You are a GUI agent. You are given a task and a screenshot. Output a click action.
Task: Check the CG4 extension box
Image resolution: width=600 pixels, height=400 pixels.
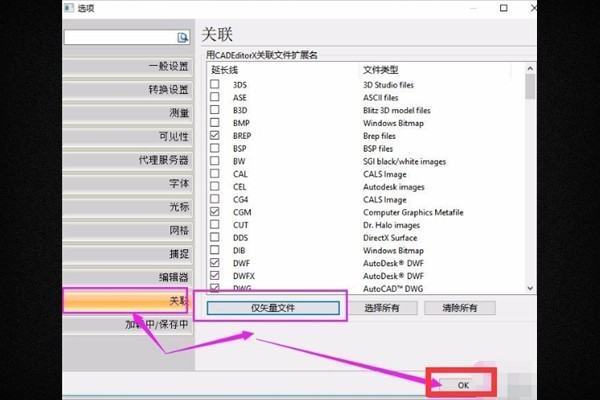[x=215, y=199]
